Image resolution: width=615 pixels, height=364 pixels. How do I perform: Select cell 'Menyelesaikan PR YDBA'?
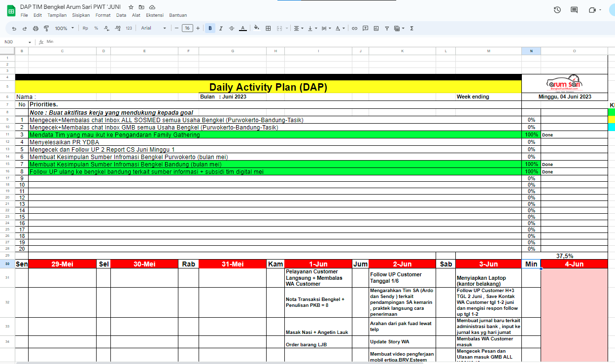click(x=275, y=142)
